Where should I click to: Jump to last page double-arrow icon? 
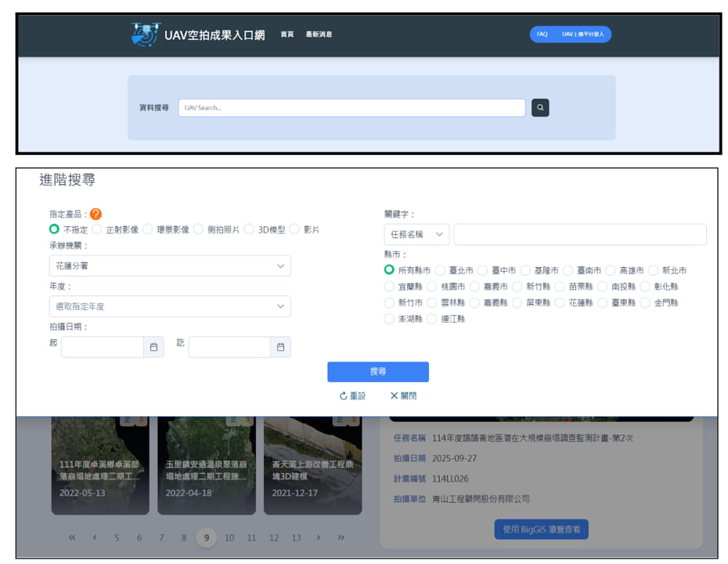341,537
